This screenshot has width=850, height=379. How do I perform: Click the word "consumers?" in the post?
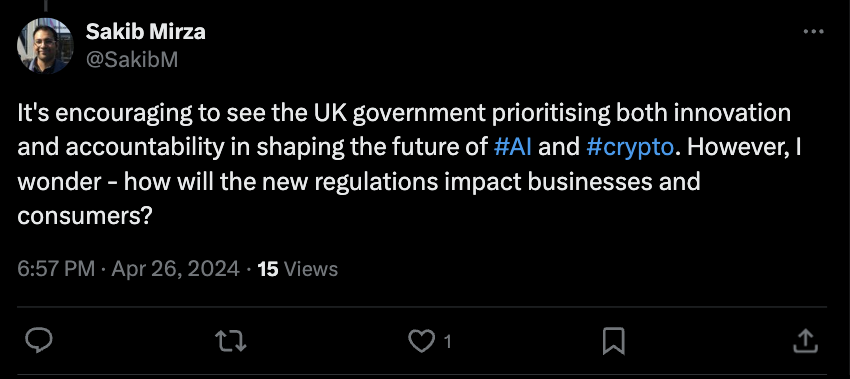[84, 216]
